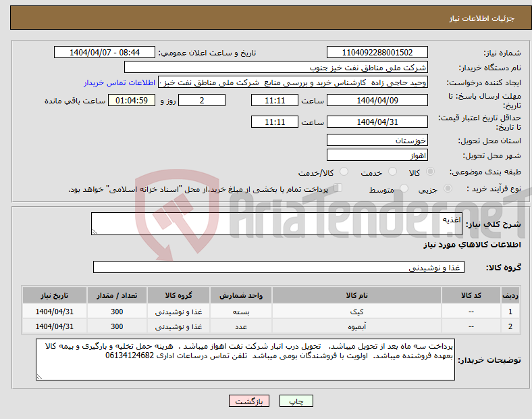Click row number 2 cell
This screenshot has height=419, width=532.
click(x=510, y=326)
